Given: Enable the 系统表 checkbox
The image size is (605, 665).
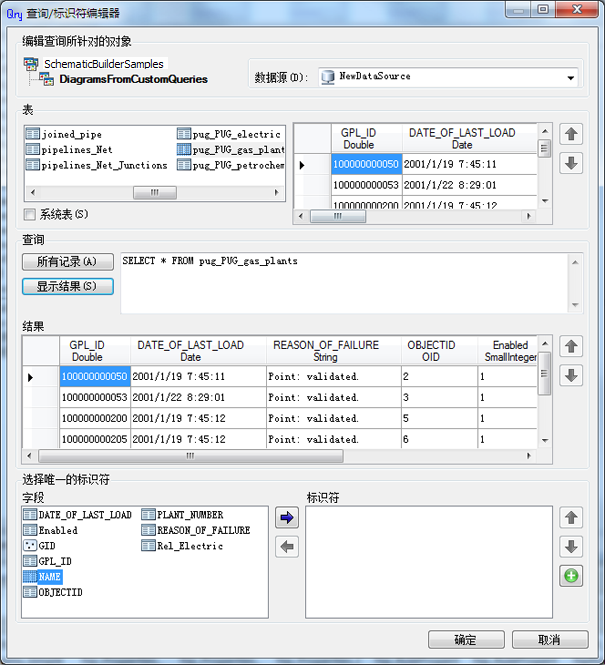Looking at the screenshot, I should 30,214.
